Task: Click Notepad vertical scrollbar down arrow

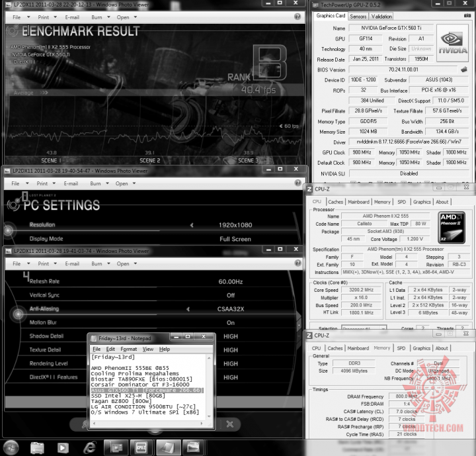Action: point(209,416)
